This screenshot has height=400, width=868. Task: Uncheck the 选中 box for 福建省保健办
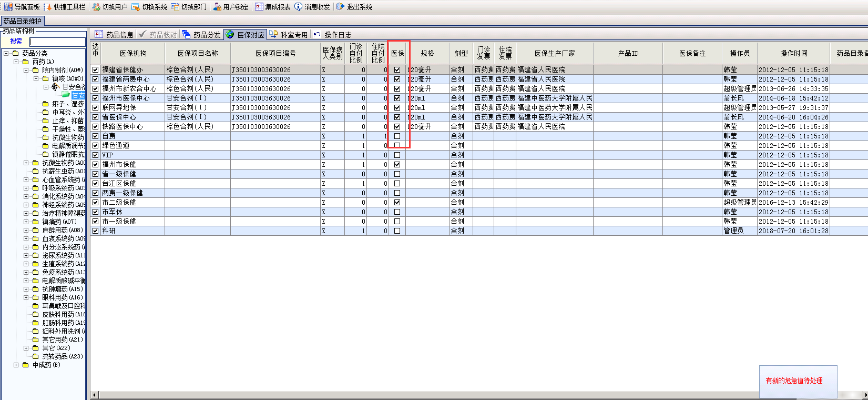coord(95,69)
